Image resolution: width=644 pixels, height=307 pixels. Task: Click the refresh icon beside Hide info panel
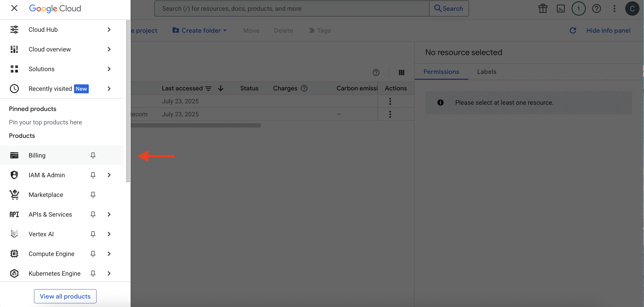pyautogui.click(x=573, y=30)
